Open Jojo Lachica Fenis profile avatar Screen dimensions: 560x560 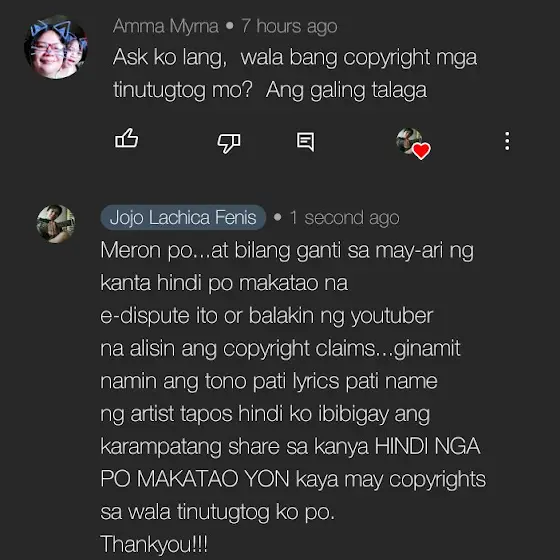tap(56, 224)
